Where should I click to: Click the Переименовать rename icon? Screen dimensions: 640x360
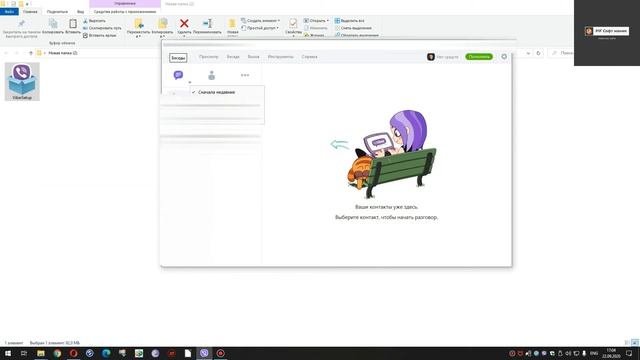tap(207, 24)
